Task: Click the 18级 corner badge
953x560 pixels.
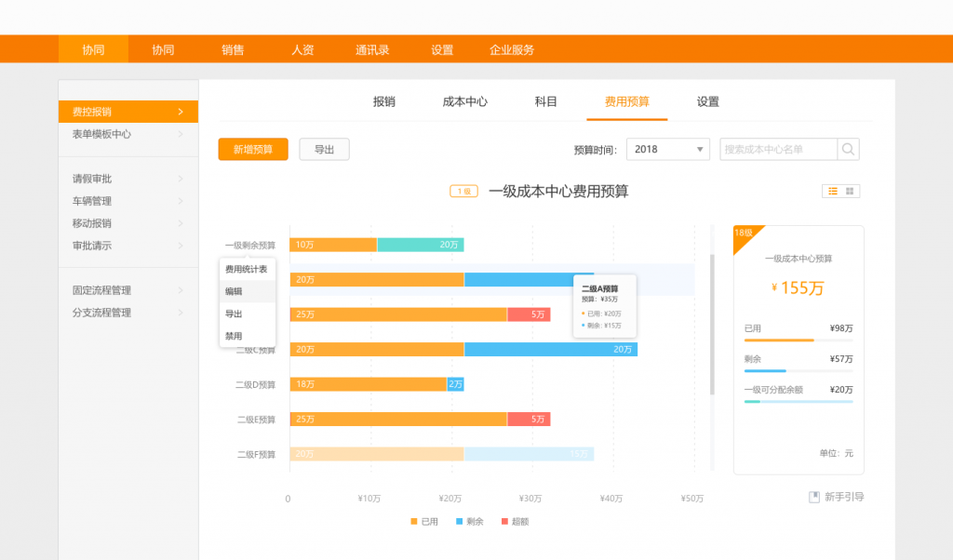Action: click(744, 233)
